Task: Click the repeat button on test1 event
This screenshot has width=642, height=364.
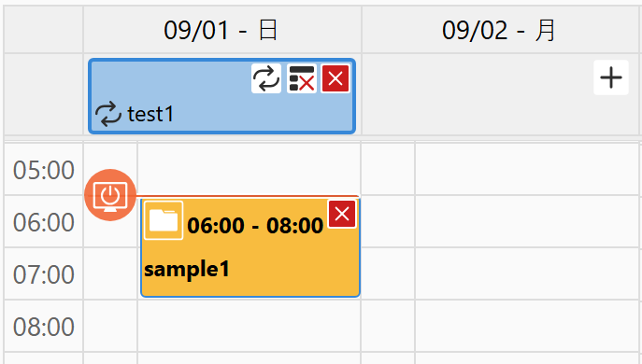Action: point(266,78)
